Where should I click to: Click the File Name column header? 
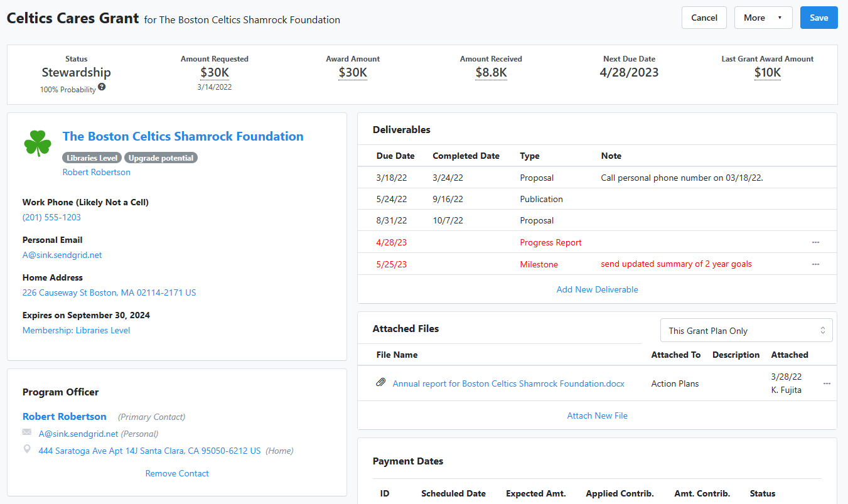click(397, 355)
